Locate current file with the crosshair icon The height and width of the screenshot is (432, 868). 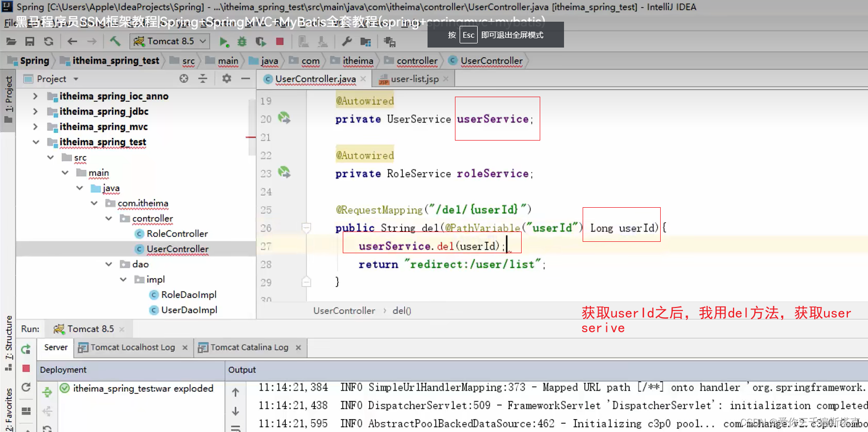[184, 79]
